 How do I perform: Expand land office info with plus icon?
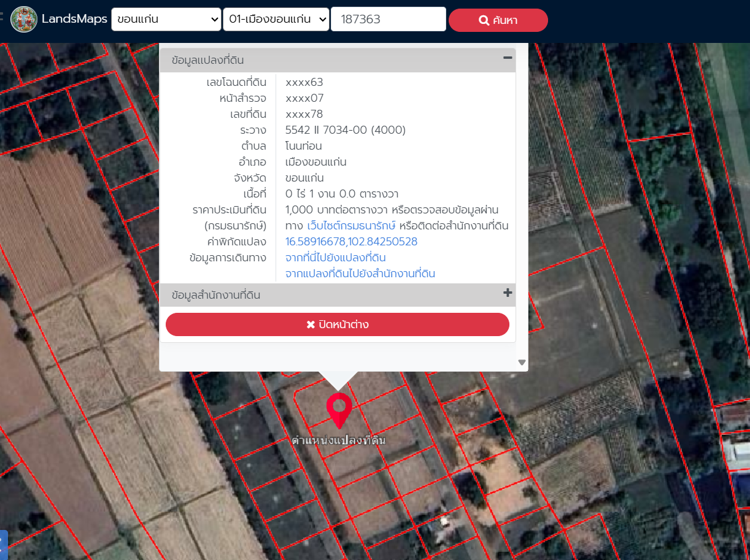[507, 293]
